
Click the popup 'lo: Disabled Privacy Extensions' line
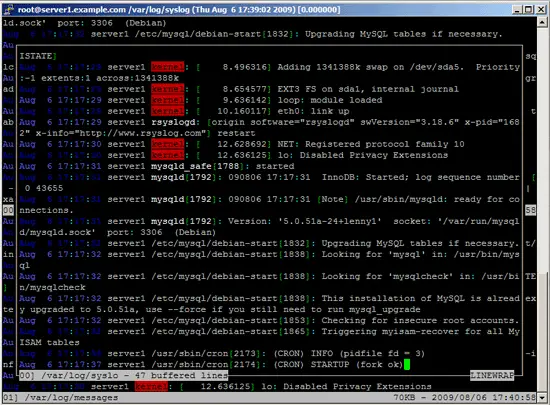point(234,155)
